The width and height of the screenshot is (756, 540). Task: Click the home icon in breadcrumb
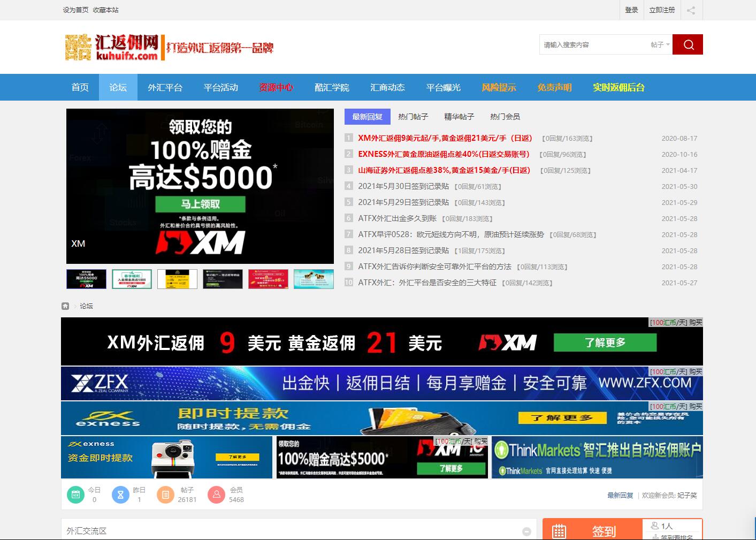coord(65,306)
